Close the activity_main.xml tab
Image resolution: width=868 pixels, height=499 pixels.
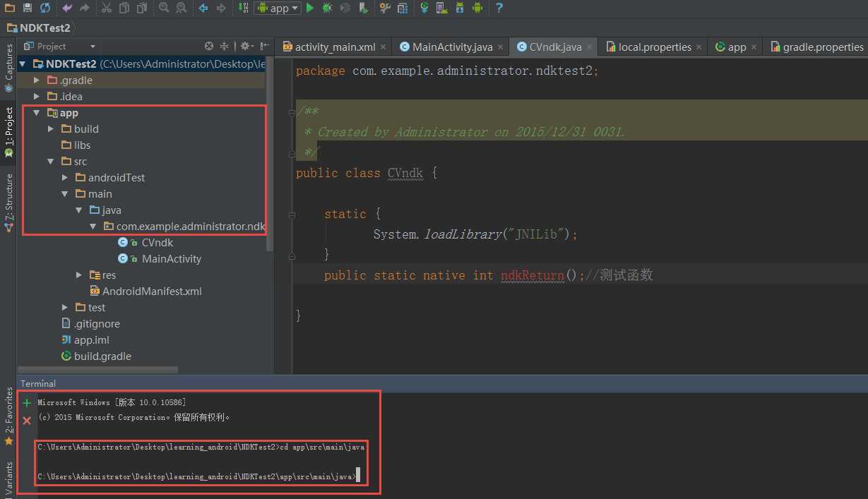coord(384,47)
